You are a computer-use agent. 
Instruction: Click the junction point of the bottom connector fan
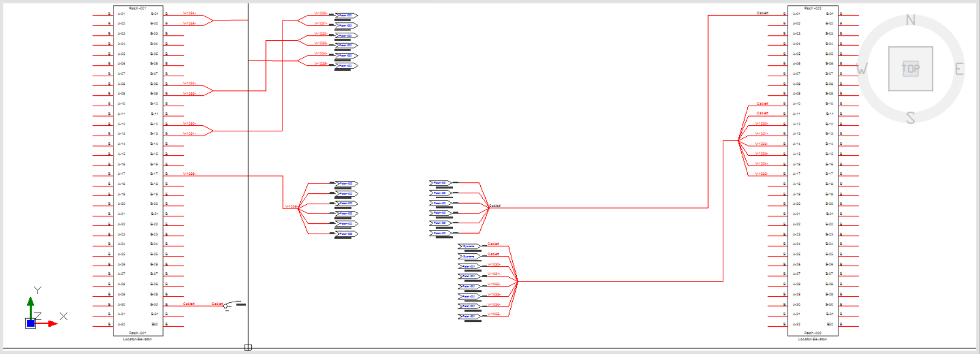[517, 282]
